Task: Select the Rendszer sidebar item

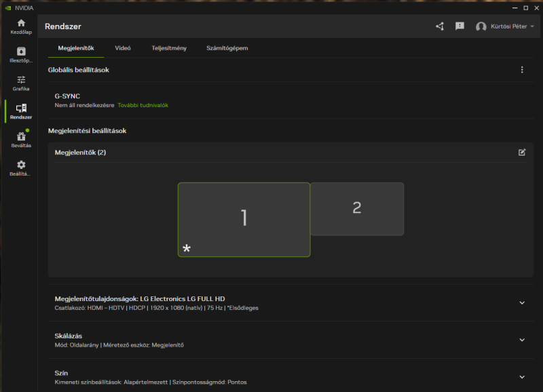Action: click(21, 112)
